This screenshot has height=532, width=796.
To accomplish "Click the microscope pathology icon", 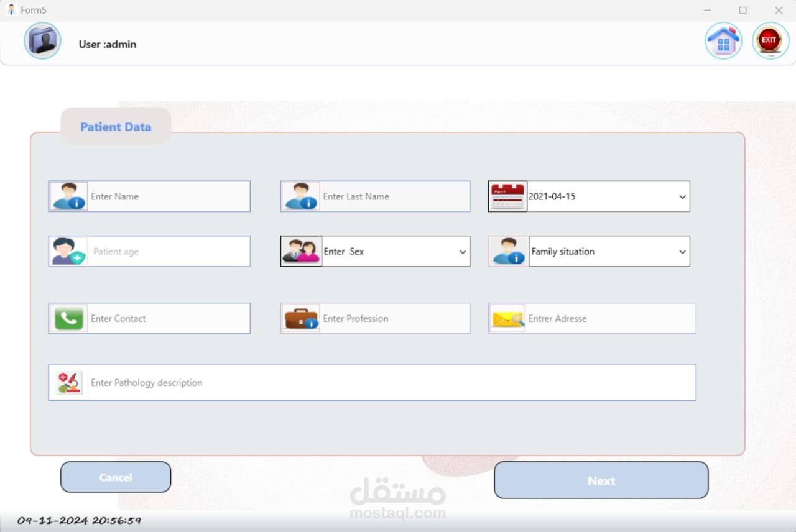I will pos(68,382).
